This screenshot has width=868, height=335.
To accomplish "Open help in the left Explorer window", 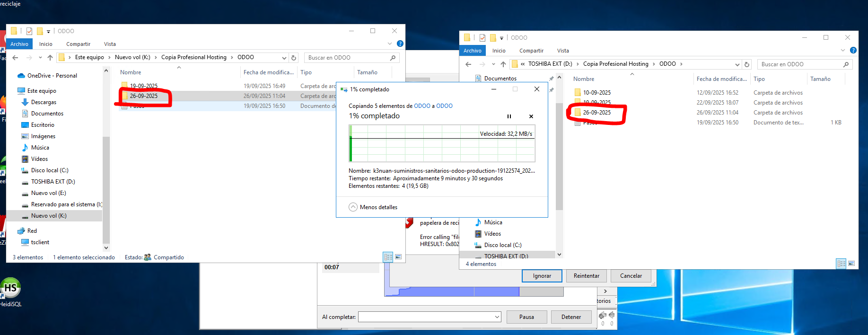I will click(x=400, y=44).
